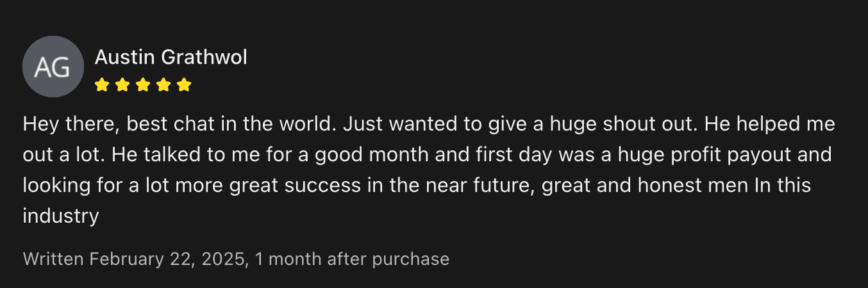
Task: Click the AG avatar circle
Action: click(x=53, y=67)
